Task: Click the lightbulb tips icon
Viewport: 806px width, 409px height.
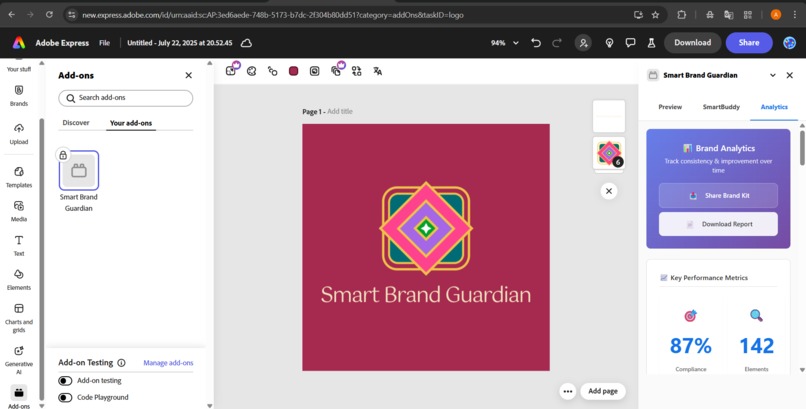Action: tap(610, 43)
